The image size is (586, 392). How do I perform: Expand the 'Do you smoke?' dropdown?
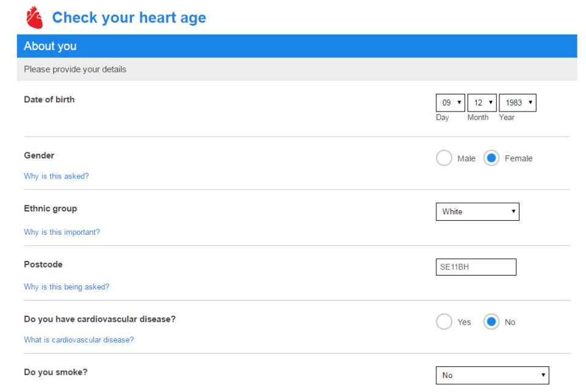492,375
